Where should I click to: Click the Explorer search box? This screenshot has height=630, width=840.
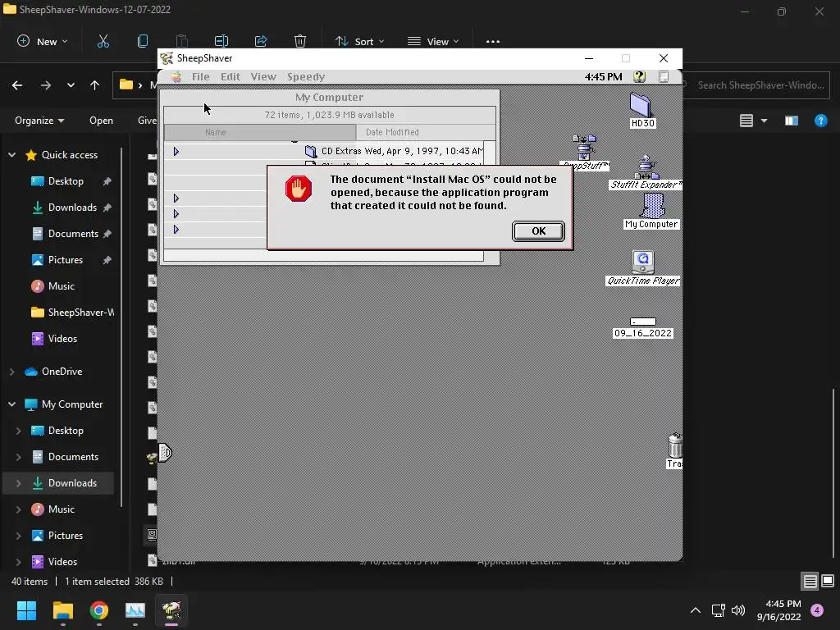coord(756,85)
